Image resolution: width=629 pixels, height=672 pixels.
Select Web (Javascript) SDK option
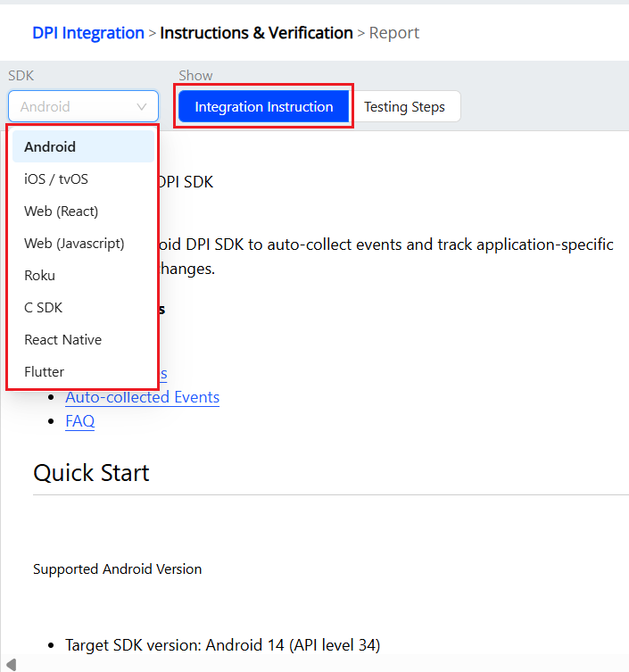74,244
